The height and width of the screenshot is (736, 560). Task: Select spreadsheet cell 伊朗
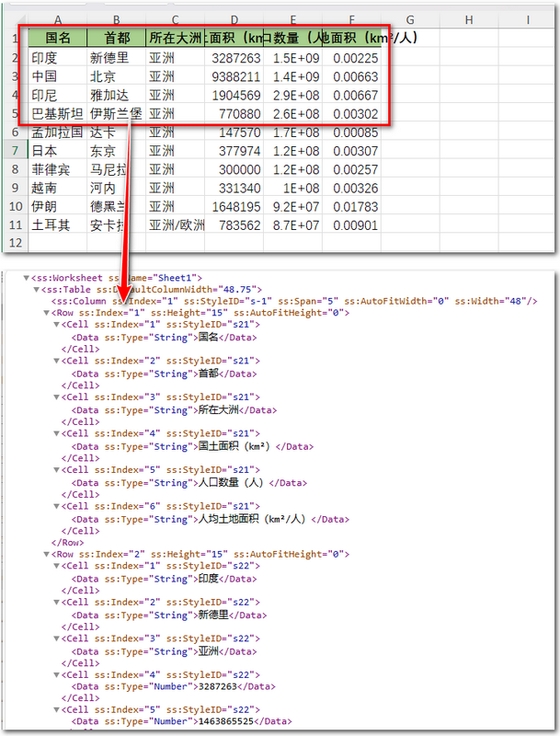tap(58, 206)
